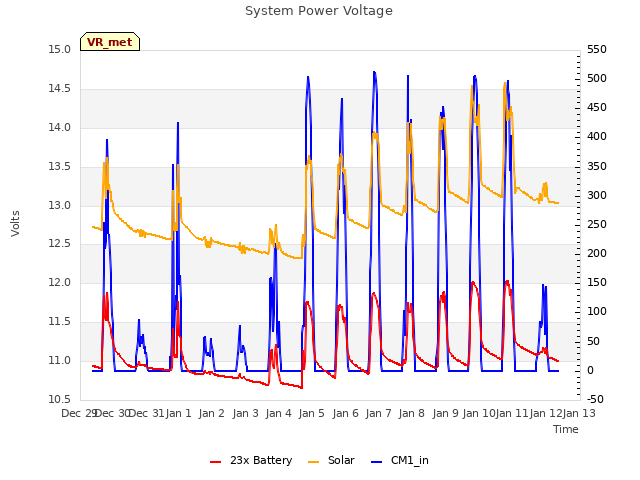
Task: Click the Jan 9 date label
Action: [445, 413]
